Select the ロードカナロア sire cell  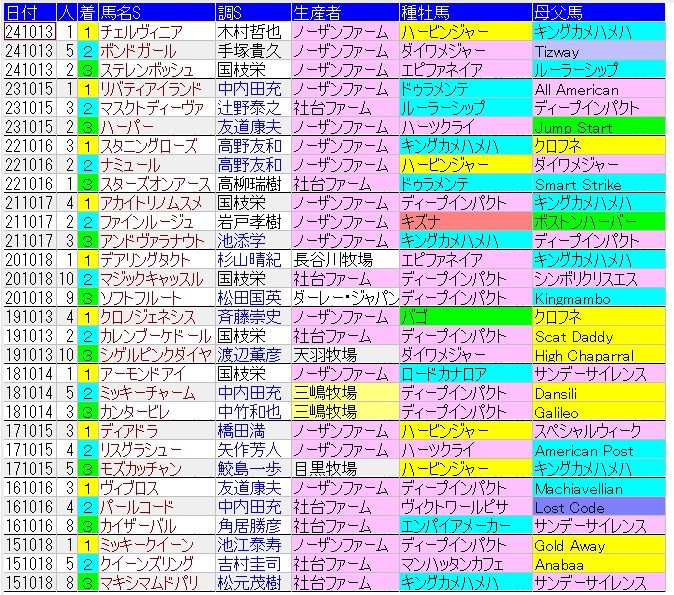[446, 374]
